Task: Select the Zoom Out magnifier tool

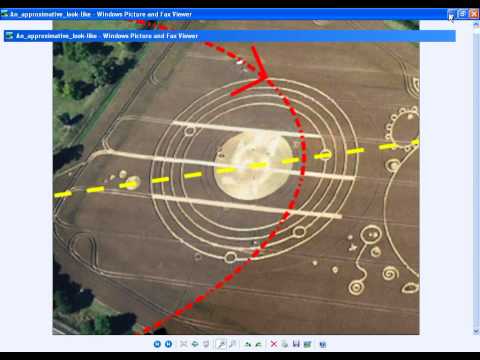Action: (x=233, y=344)
